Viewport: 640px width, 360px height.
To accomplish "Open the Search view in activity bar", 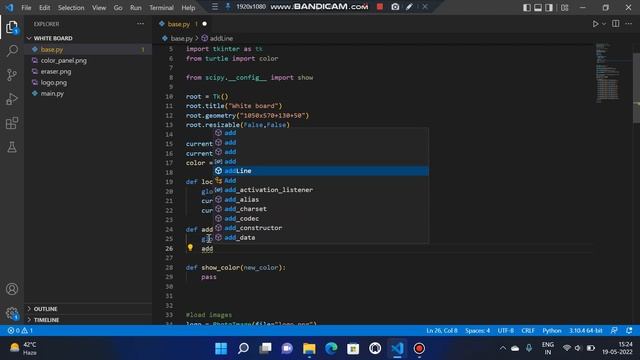I will click(x=12, y=51).
